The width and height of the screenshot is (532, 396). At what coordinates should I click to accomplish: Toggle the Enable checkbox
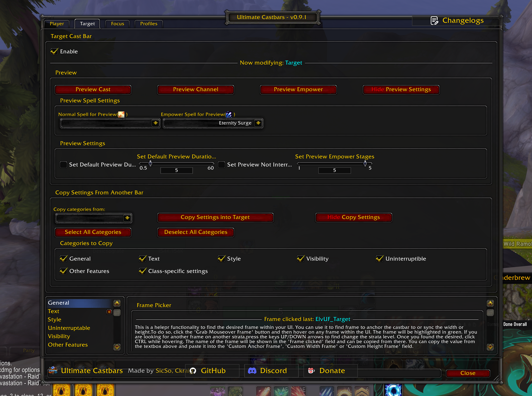(x=54, y=51)
